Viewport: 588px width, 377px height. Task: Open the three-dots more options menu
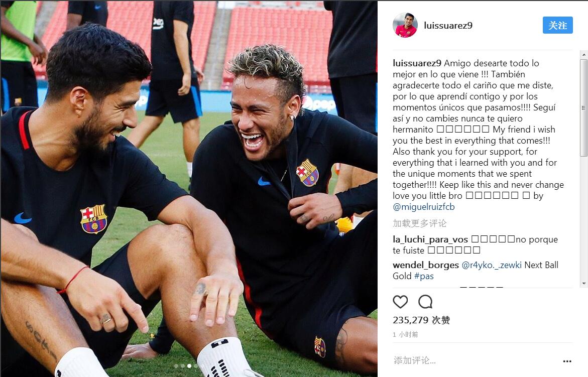567,361
